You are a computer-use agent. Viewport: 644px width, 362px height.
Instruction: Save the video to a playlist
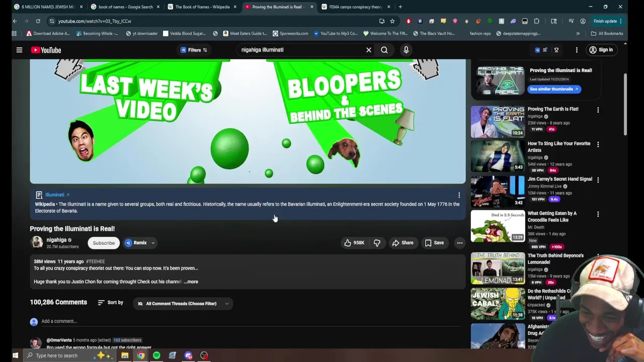(x=434, y=243)
